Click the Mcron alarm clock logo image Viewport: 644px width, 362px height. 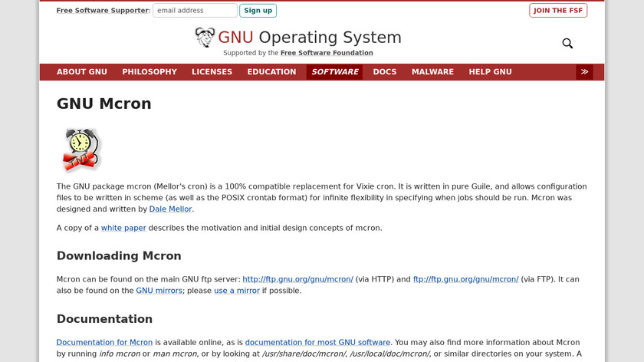pos(80,150)
